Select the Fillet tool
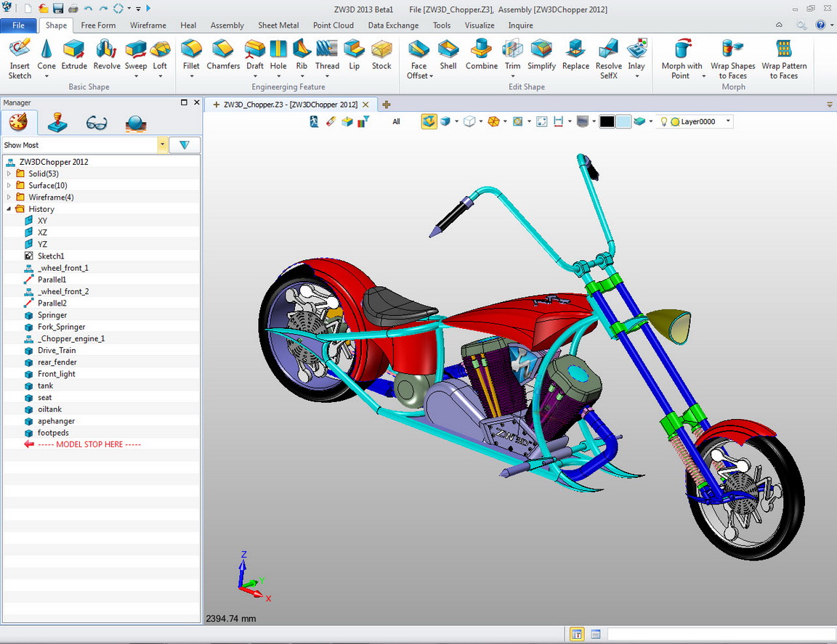Screen dimensions: 837x644 pos(191,54)
